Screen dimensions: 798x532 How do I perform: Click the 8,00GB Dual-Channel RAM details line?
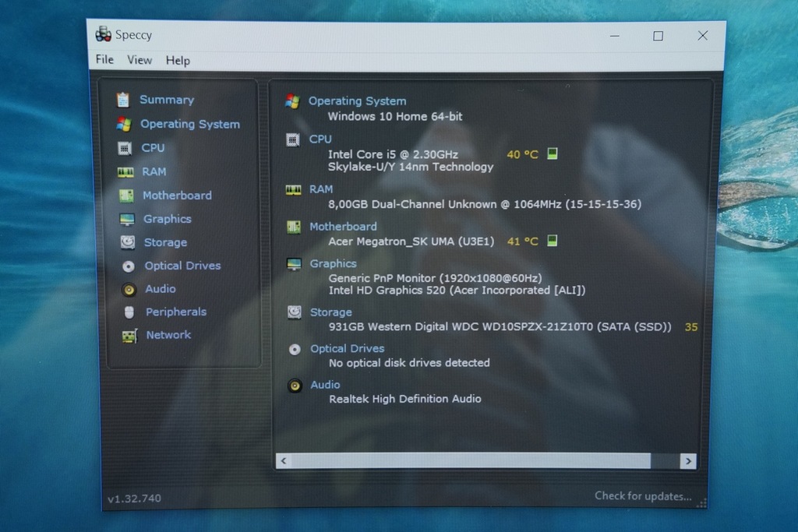pos(485,204)
